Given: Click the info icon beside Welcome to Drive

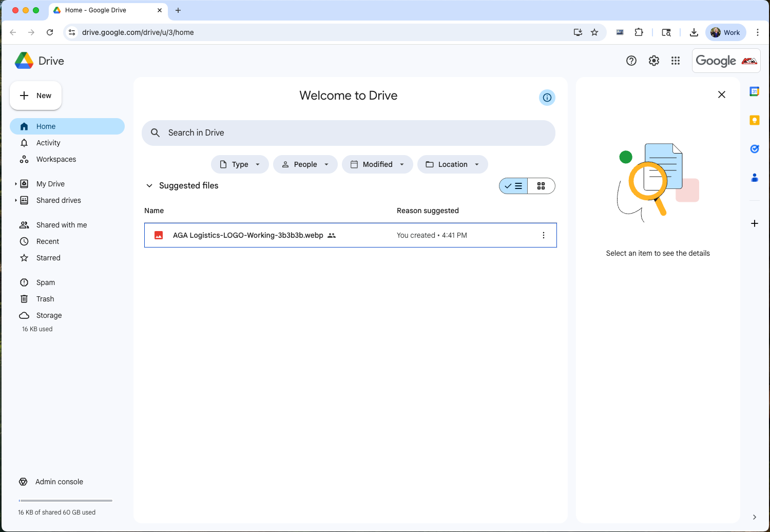Looking at the screenshot, I should 547,98.
